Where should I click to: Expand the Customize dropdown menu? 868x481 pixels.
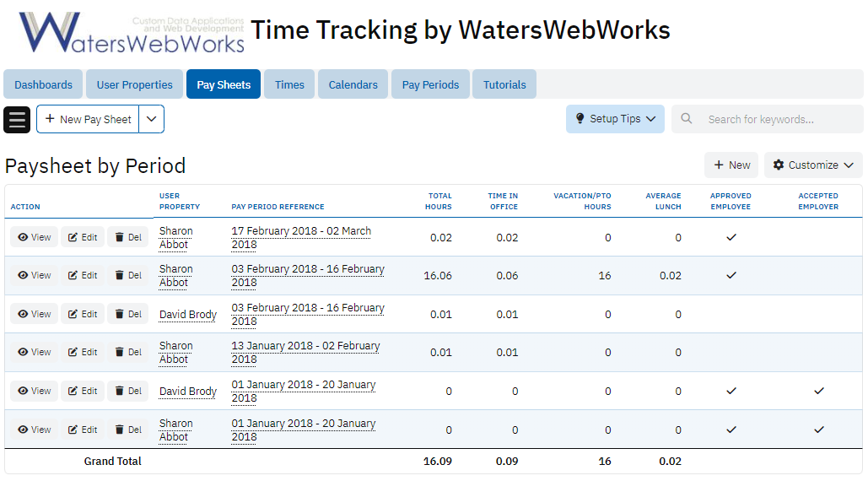(x=848, y=165)
